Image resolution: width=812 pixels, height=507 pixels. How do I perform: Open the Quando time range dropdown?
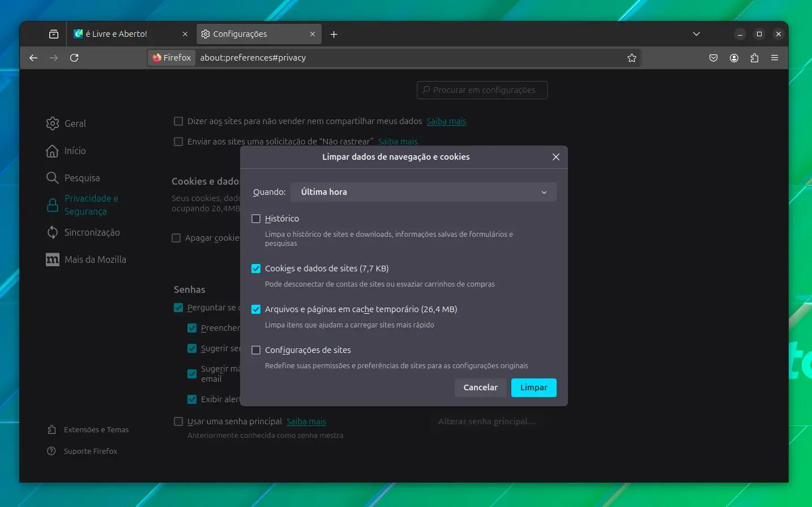424,192
